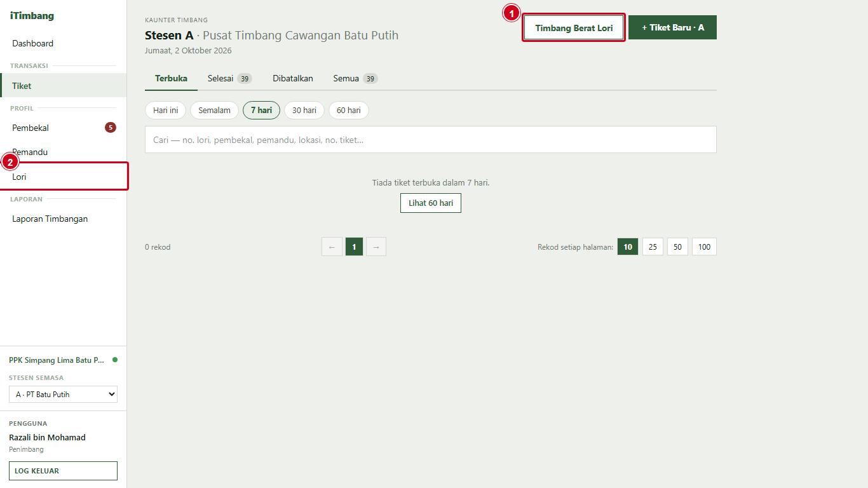Viewport: 868px width, 488px height.
Task: Switch to the Semua tab
Action: pyautogui.click(x=355, y=79)
